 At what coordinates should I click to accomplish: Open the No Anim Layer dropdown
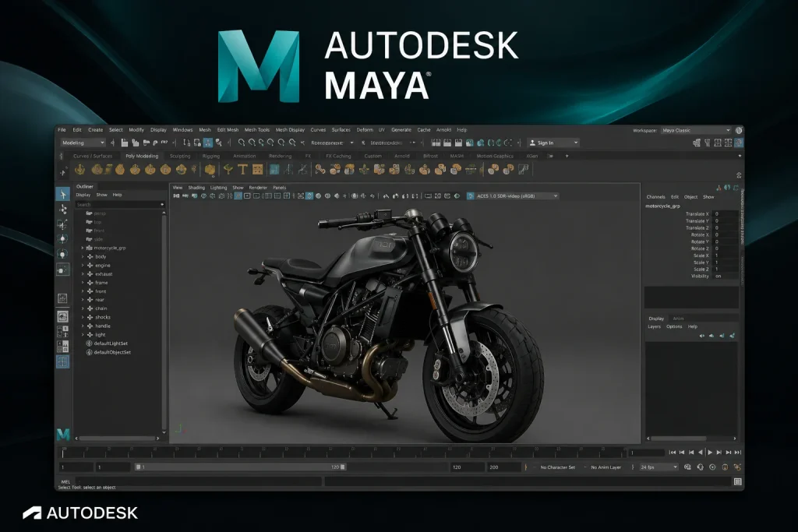pos(605,467)
